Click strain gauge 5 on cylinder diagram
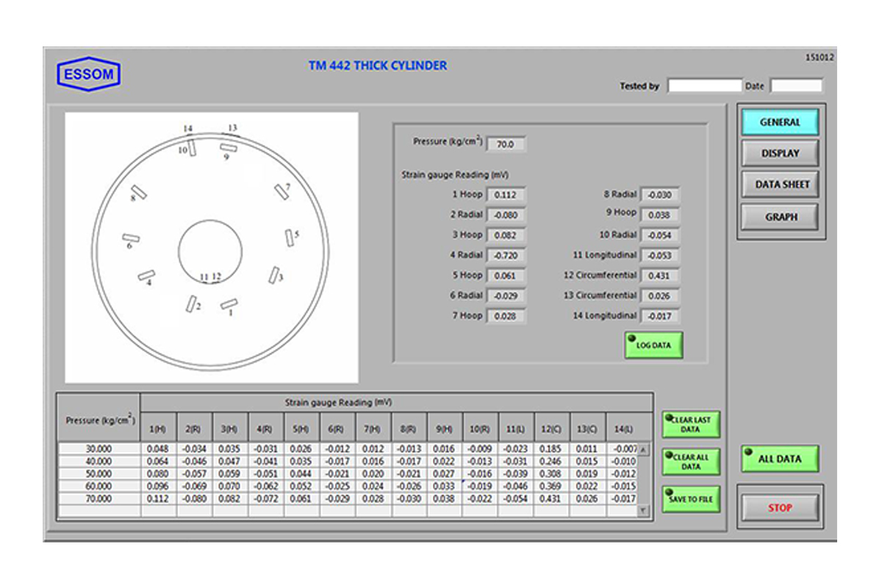 (x=290, y=237)
